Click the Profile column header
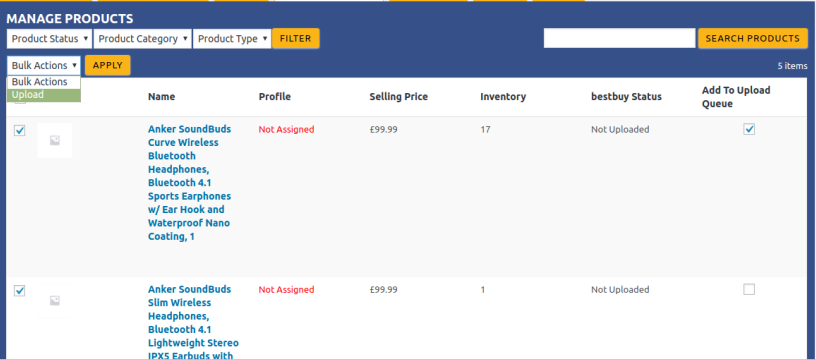Image resolution: width=816 pixels, height=360 pixels. click(275, 97)
